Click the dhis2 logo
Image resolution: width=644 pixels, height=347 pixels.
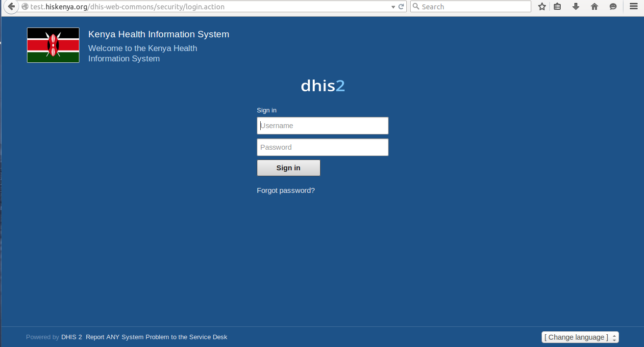coord(323,86)
